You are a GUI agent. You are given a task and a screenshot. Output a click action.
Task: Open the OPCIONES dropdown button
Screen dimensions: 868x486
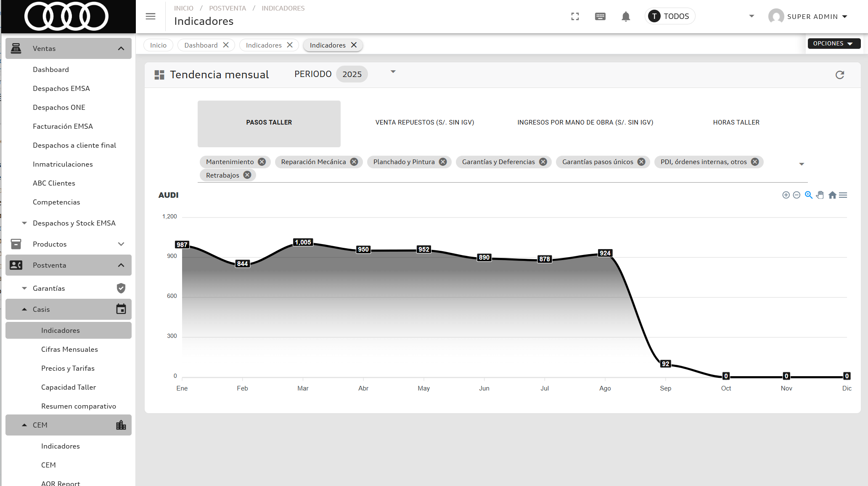point(834,43)
